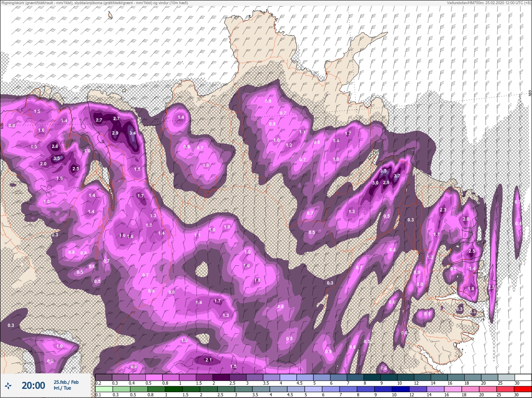Click the 2.2 precipitation value on the map

coord(492,287)
